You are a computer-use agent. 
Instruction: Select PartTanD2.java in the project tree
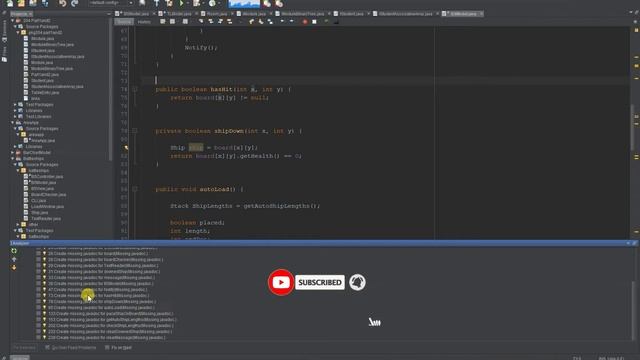[x=45, y=75]
